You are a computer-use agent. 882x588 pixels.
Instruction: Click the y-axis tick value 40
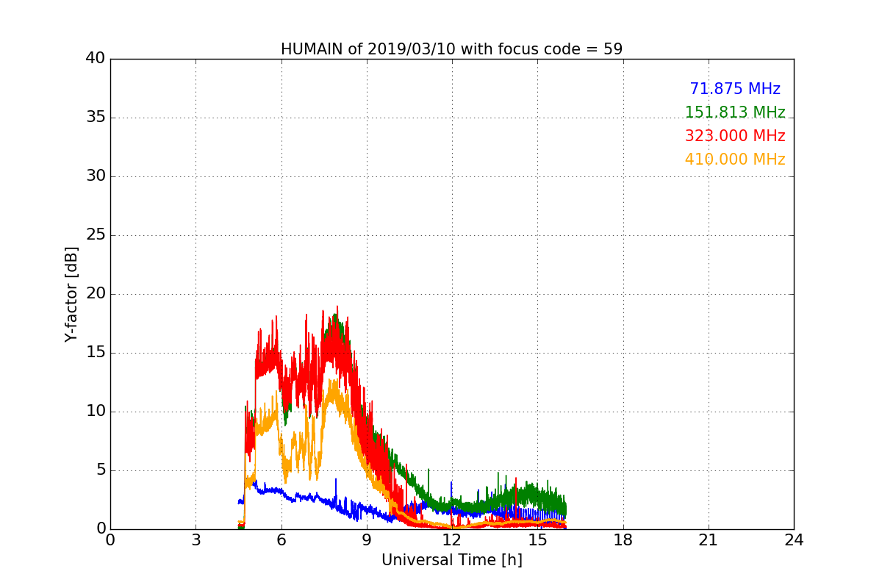[96, 59]
